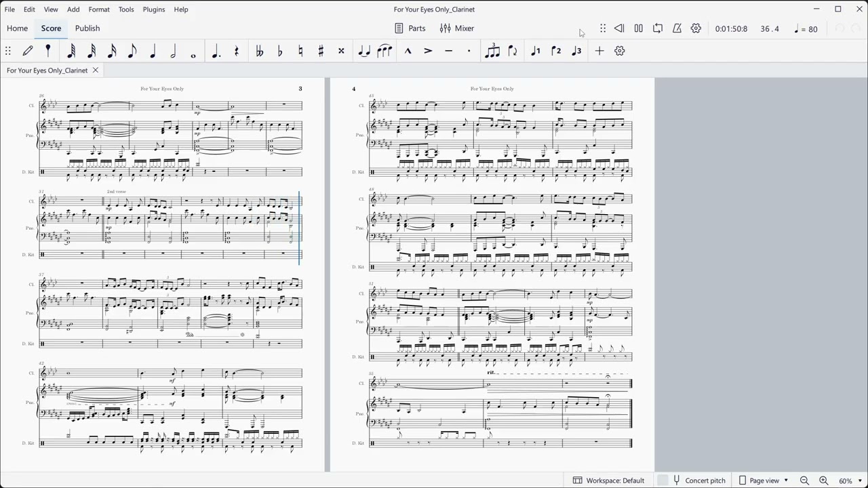Image resolution: width=868 pixels, height=488 pixels.
Task: Add a slur to selection
Action: tap(384, 51)
